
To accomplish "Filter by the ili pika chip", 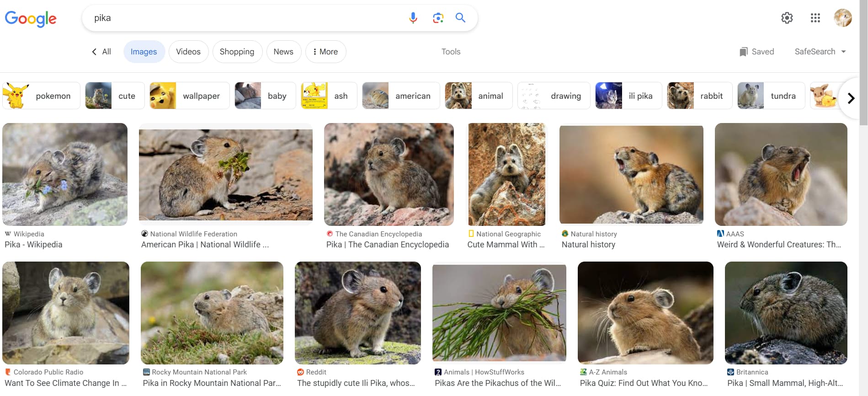I will click(x=628, y=96).
